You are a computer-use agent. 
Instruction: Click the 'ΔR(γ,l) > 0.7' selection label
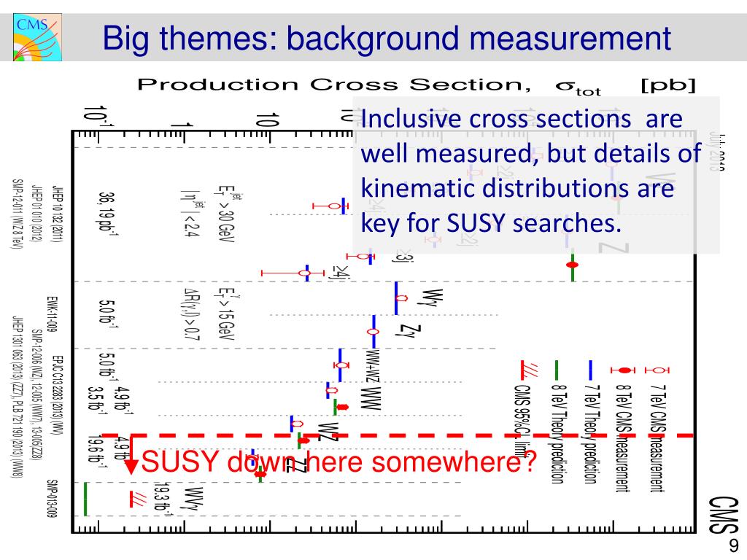point(190,314)
